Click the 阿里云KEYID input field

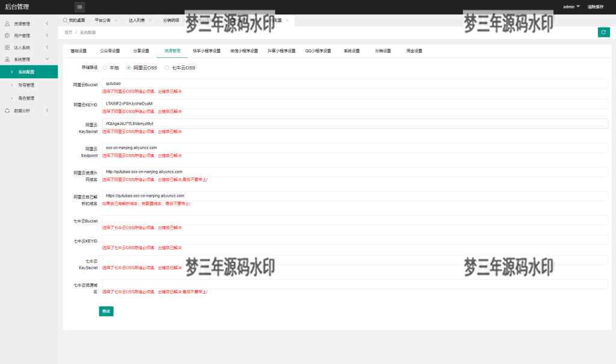[355, 103]
